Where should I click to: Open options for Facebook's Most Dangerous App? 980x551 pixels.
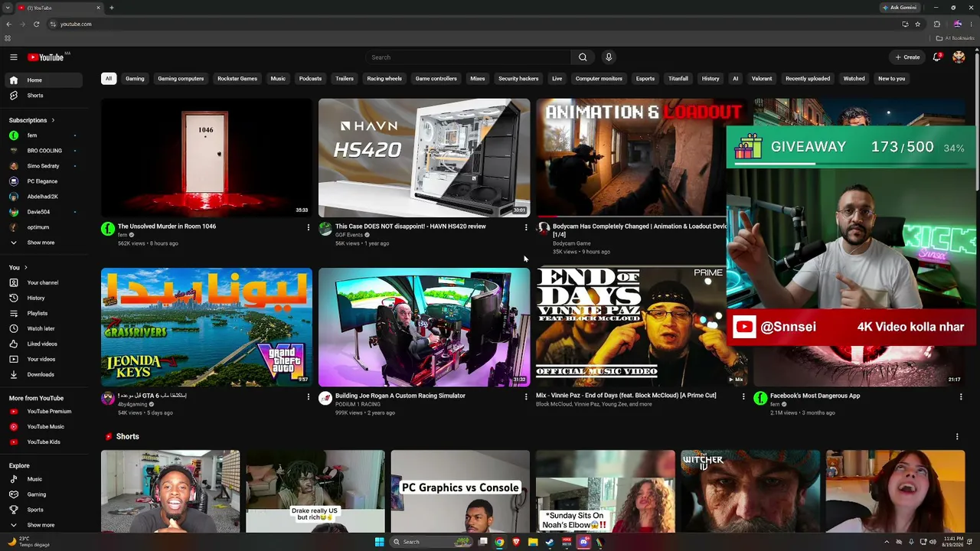pos(961,396)
